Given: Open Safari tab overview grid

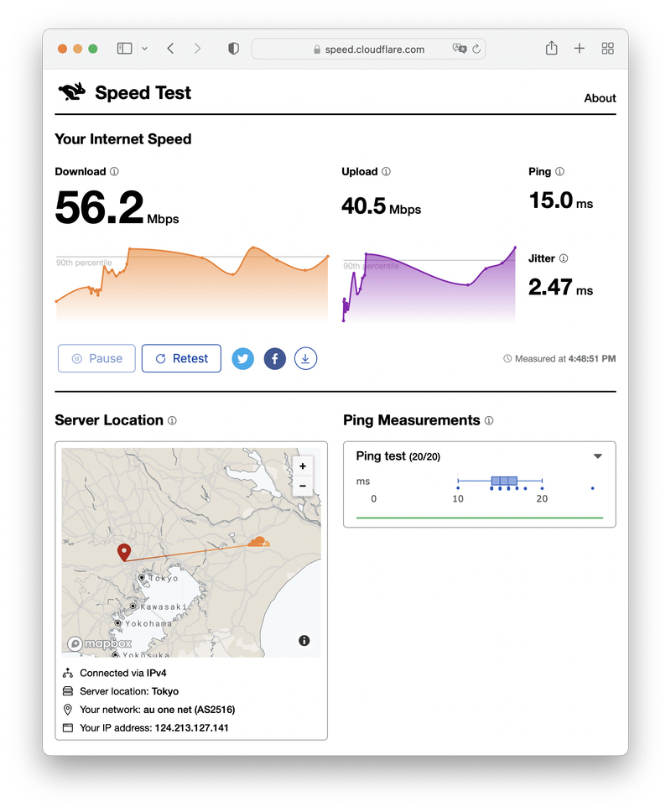Looking at the screenshot, I should point(608,49).
